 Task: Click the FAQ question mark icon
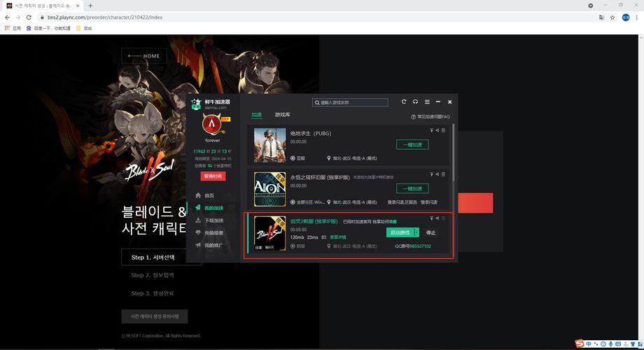[x=413, y=117]
